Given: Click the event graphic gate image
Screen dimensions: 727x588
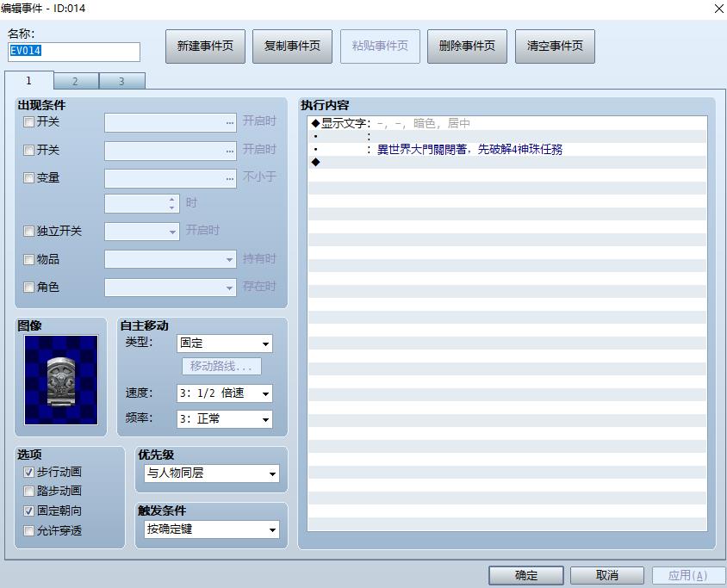Looking at the screenshot, I should point(61,380).
